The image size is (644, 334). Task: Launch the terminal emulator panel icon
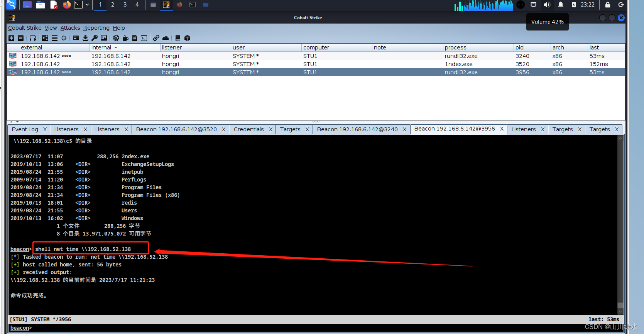tap(78, 5)
